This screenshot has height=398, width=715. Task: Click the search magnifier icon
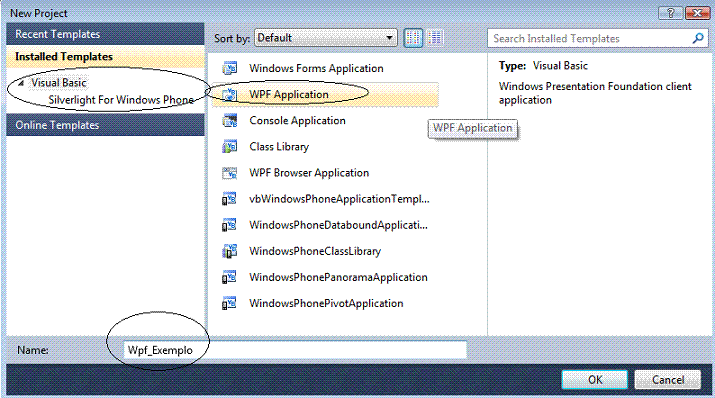pyautogui.click(x=698, y=39)
